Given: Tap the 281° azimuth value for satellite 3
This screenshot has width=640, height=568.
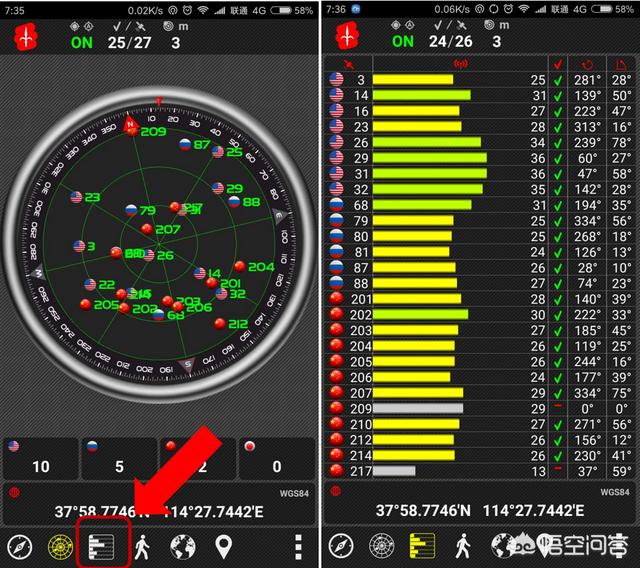Looking at the screenshot, I should tap(587, 80).
